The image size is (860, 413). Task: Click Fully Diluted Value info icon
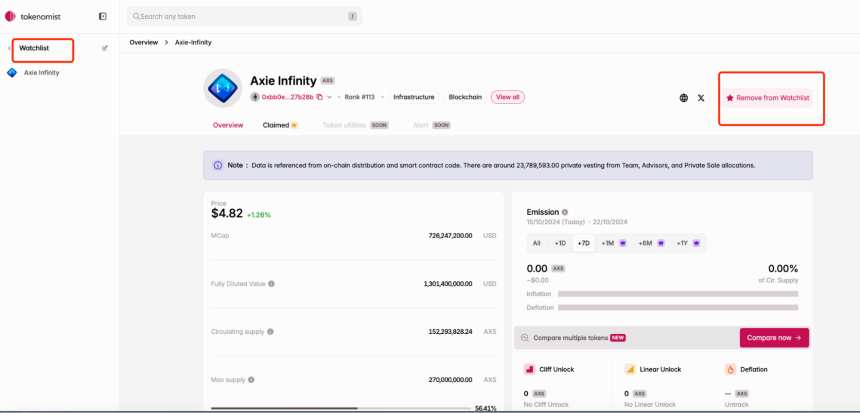pos(271,284)
